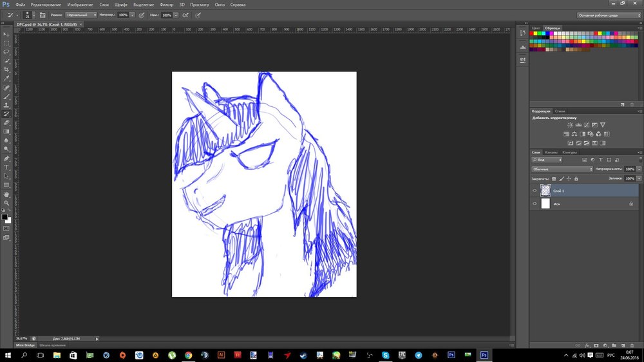Switch to the Цвет tab
This screenshot has height=362, width=644.
(536, 28)
